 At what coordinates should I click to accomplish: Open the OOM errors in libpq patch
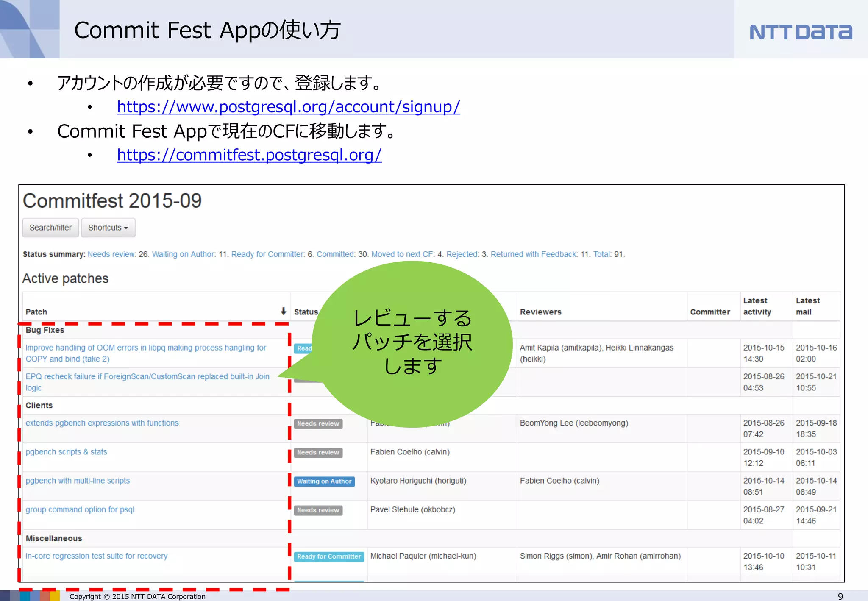coord(146,353)
